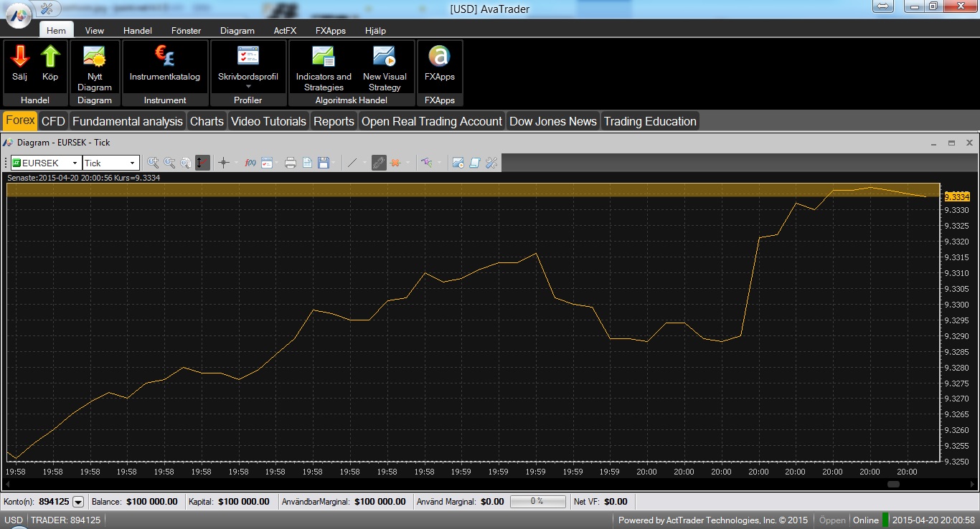Expand the strategy objects dropdown arrow
Screen dimensions: 980x529
pyautogui.click(x=439, y=163)
